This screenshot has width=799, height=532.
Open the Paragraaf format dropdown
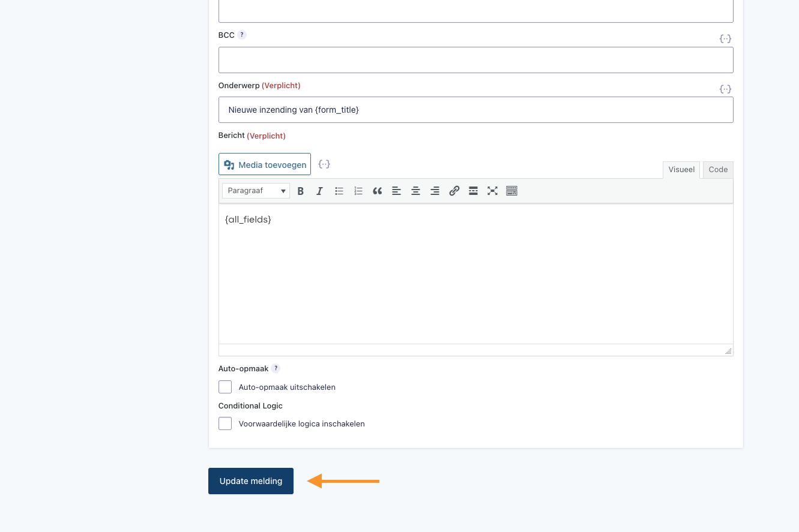click(x=256, y=191)
